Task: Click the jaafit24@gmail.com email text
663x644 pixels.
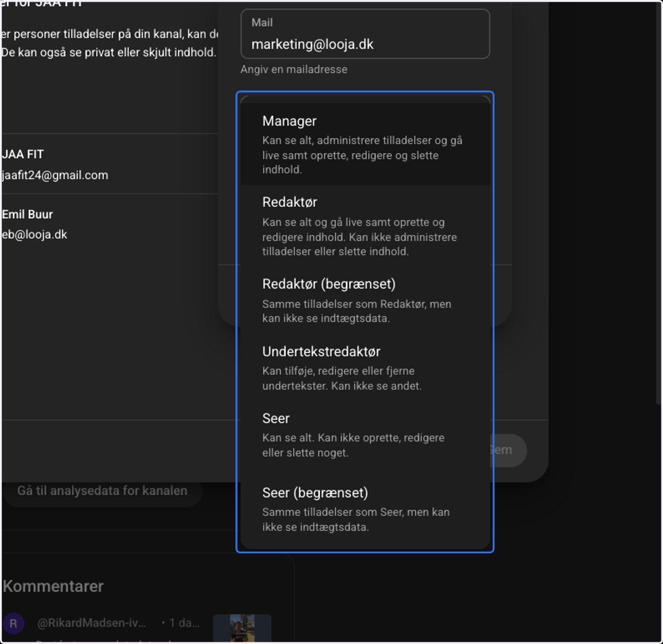Action: click(55, 175)
